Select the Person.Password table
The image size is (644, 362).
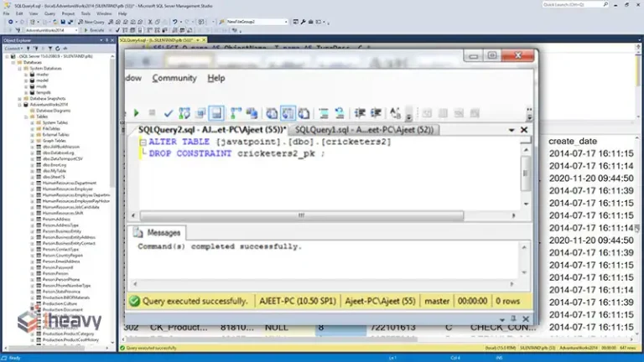[58, 267]
